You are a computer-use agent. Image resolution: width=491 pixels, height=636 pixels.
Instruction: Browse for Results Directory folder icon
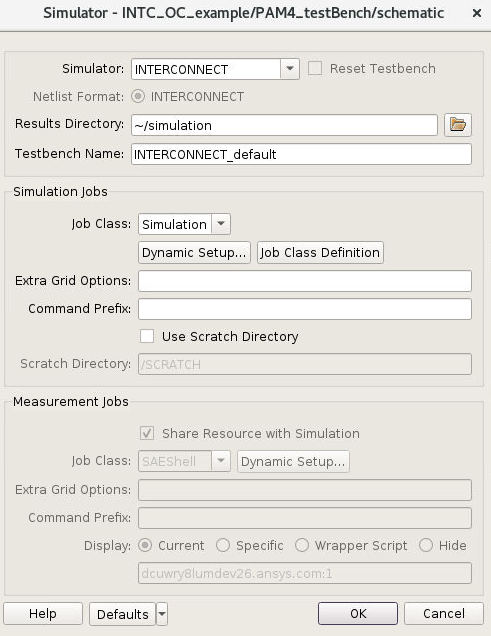458,125
